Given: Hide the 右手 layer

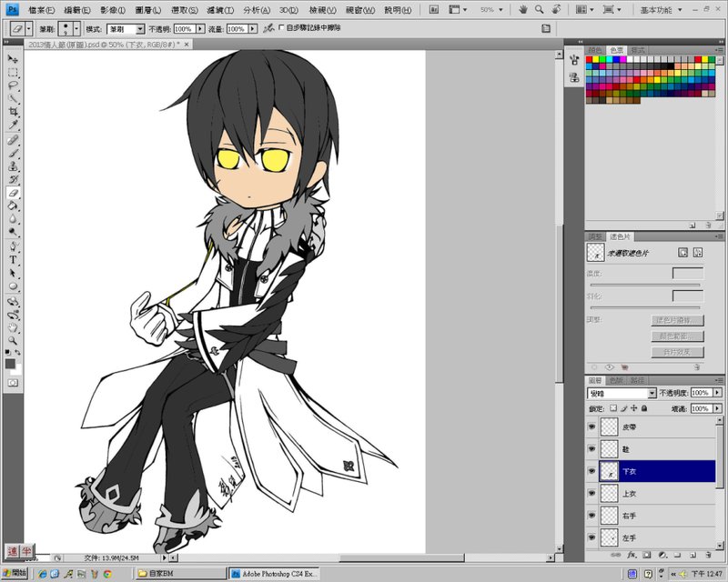Looking at the screenshot, I should 591,516.
